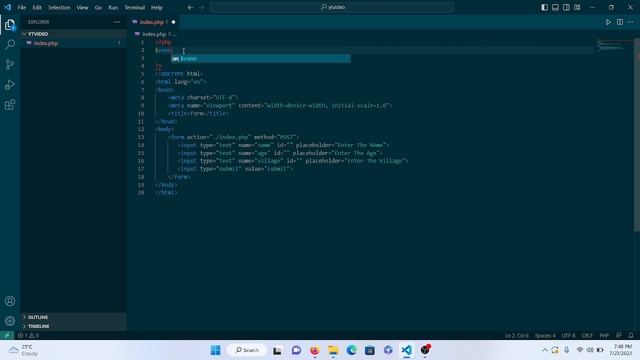
Task: Click index.php in the breadcrumb
Action: [x=154, y=34]
